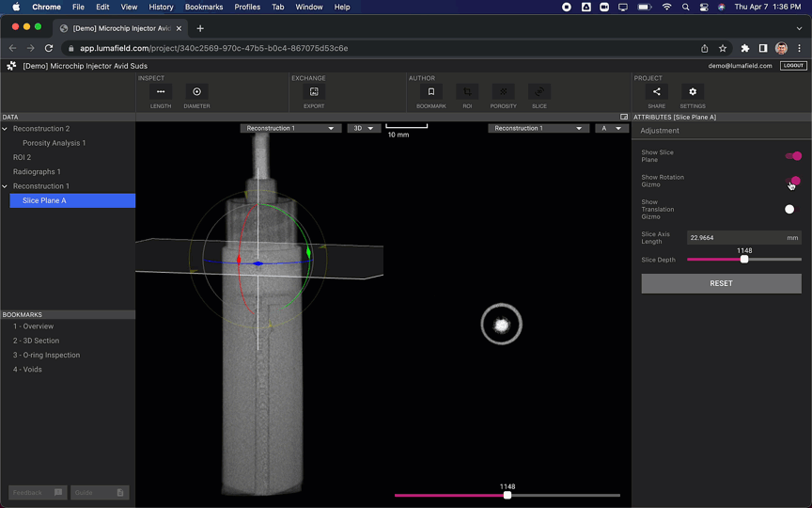The height and width of the screenshot is (508, 812).
Task: Open the Porosity analysis tool
Action: pyautogui.click(x=504, y=92)
